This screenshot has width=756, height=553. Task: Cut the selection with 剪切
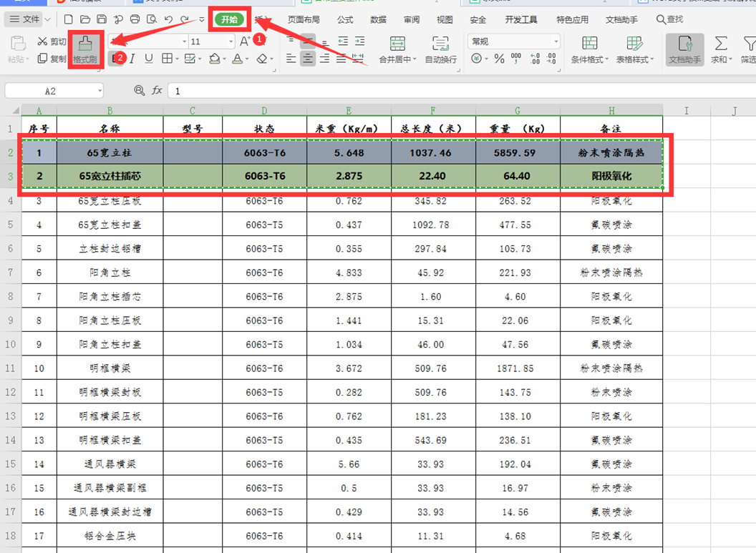click(x=52, y=42)
